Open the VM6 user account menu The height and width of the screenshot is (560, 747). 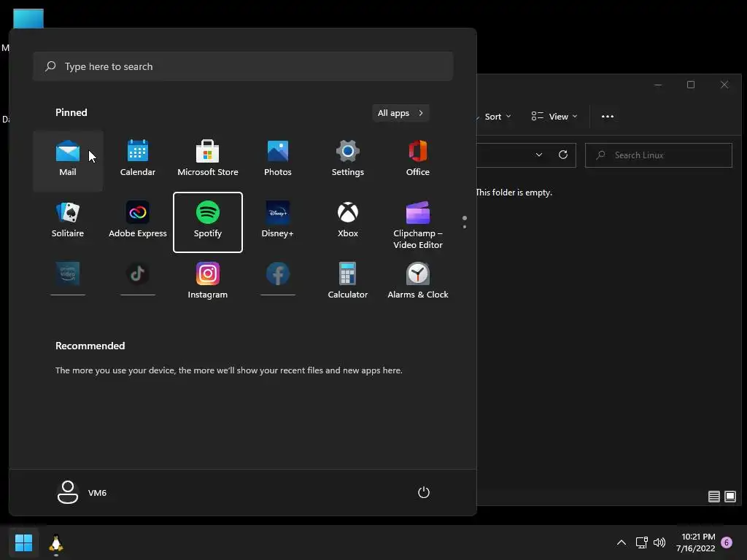click(82, 492)
